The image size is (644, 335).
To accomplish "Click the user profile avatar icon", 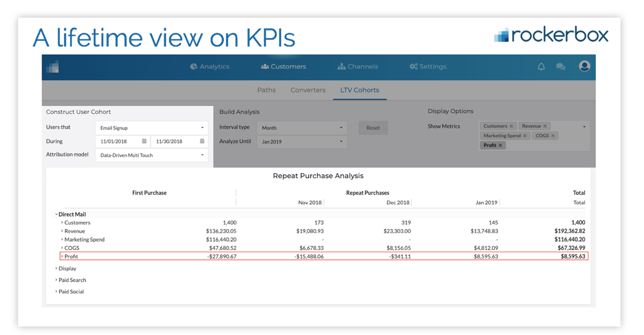I will pos(584,66).
